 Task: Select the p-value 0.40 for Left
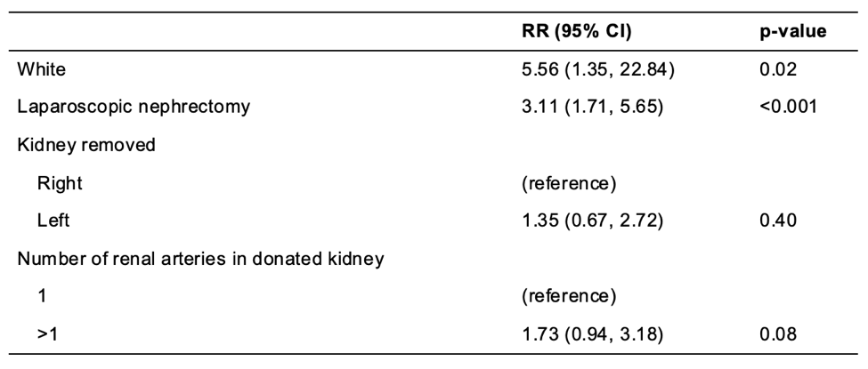click(x=768, y=218)
